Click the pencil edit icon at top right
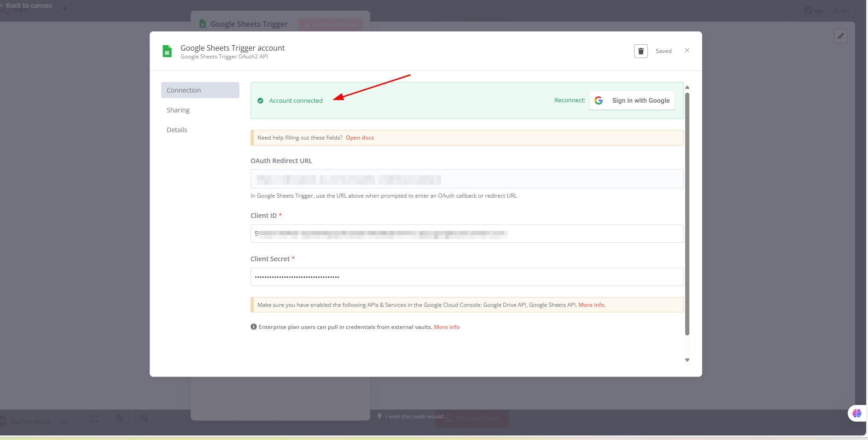 [841, 36]
